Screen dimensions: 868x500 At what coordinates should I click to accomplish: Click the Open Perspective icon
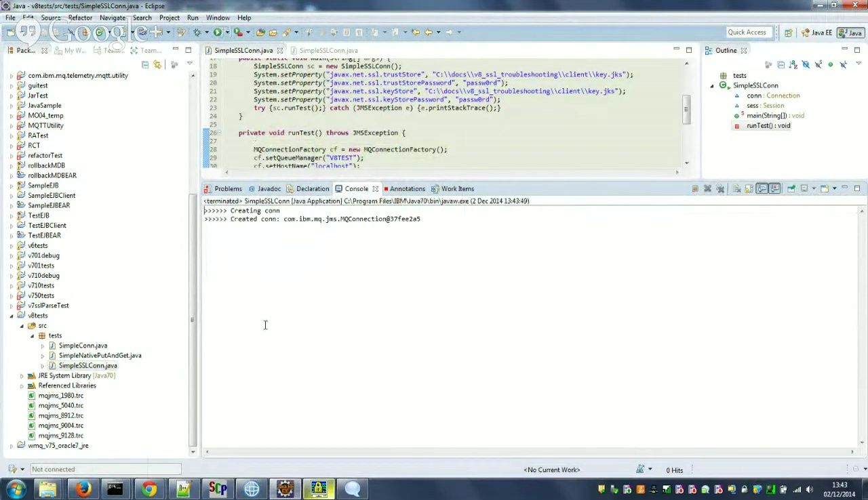(789, 33)
